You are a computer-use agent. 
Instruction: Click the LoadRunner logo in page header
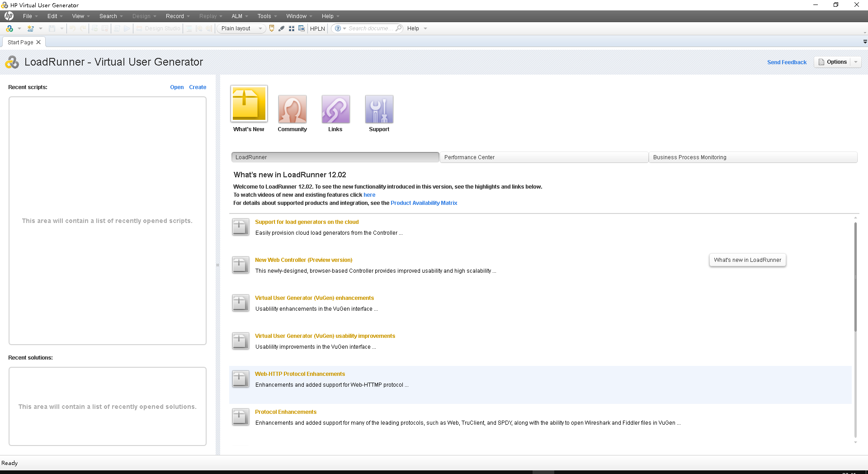click(x=12, y=62)
